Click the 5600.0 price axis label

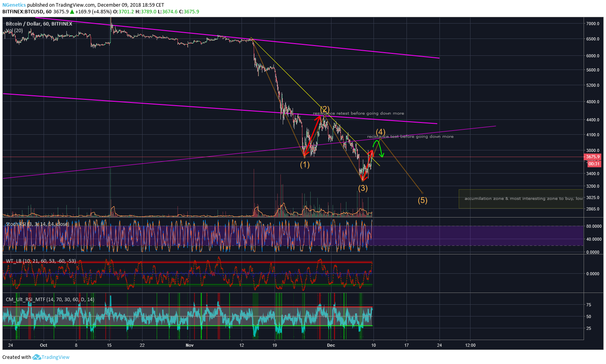(x=593, y=70)
